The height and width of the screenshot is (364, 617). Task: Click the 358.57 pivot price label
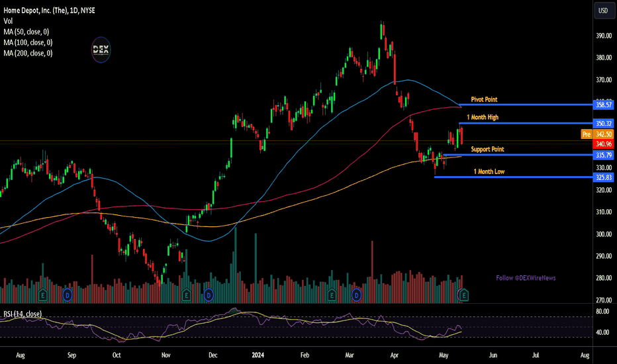(x=604, y=105)
